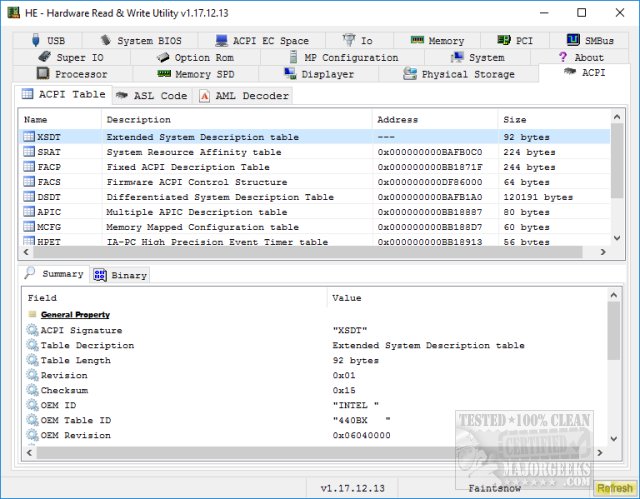Click the Field column header

[x=174, y=298]
